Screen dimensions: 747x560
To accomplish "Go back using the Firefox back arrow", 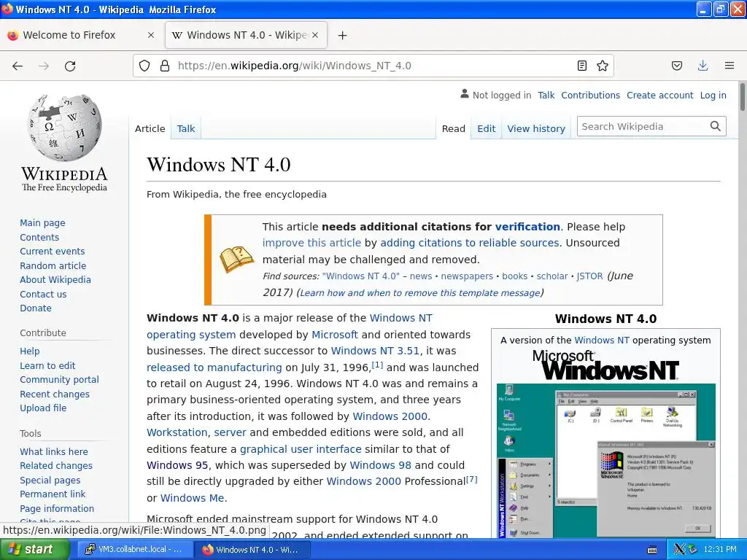I will coord(18,66).
